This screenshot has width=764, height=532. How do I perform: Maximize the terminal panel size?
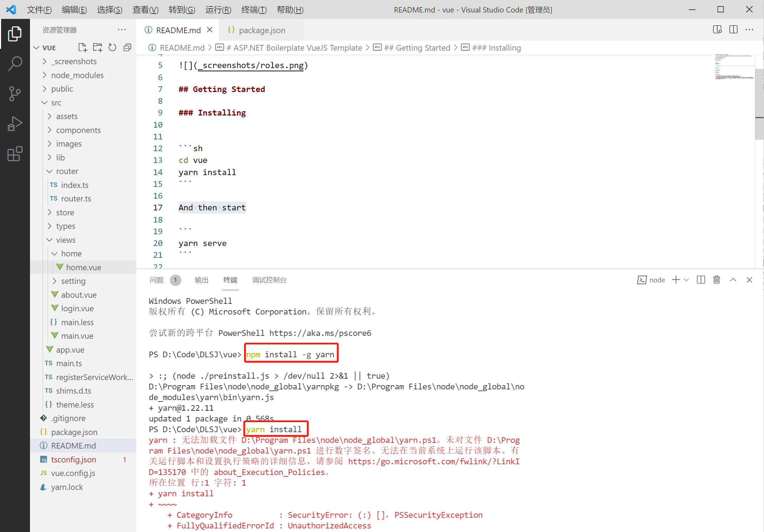click(733, 280)
